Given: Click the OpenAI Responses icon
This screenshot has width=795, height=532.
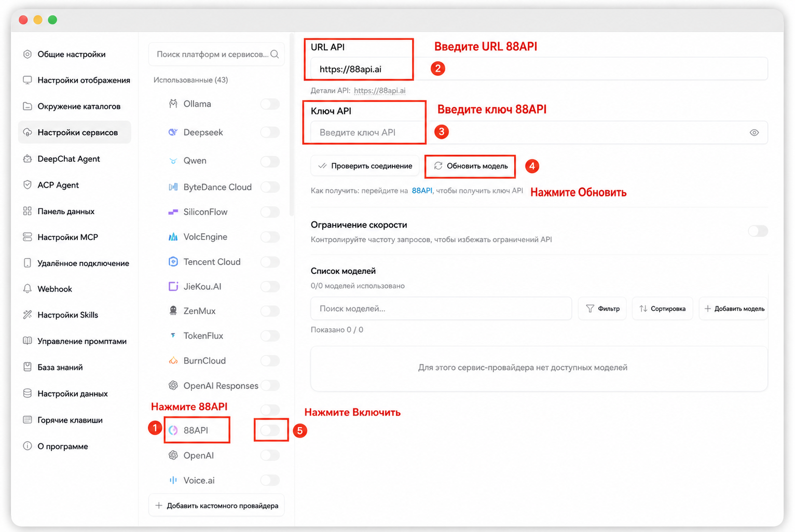Looking at the screenshot, I should click(x=173, y=385).
